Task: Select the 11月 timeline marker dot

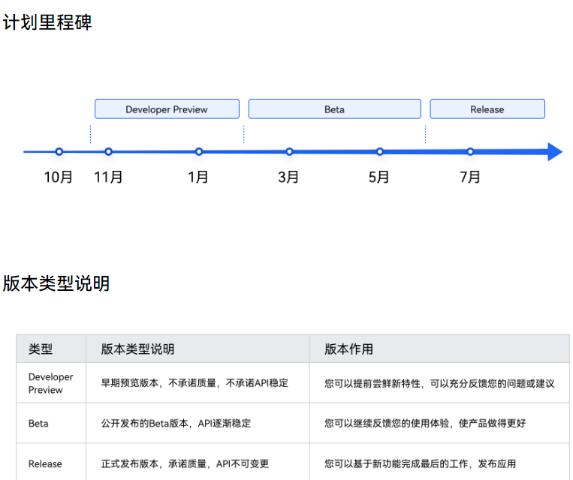Action: (x=108, y=152)
